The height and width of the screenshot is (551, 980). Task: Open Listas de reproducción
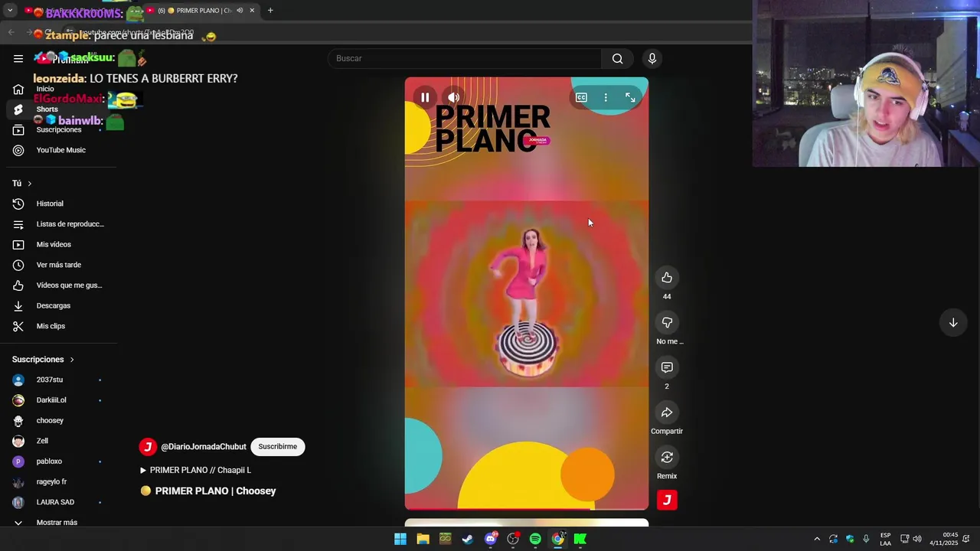tap(58, 224)
